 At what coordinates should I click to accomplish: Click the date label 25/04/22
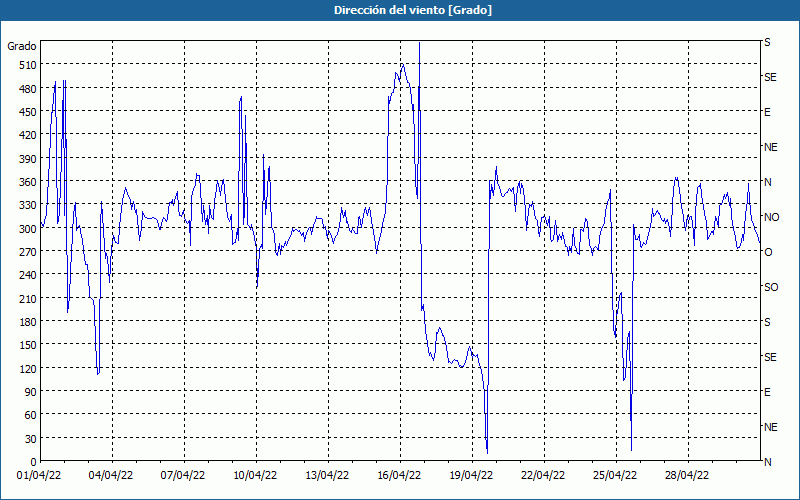[615, 476]
